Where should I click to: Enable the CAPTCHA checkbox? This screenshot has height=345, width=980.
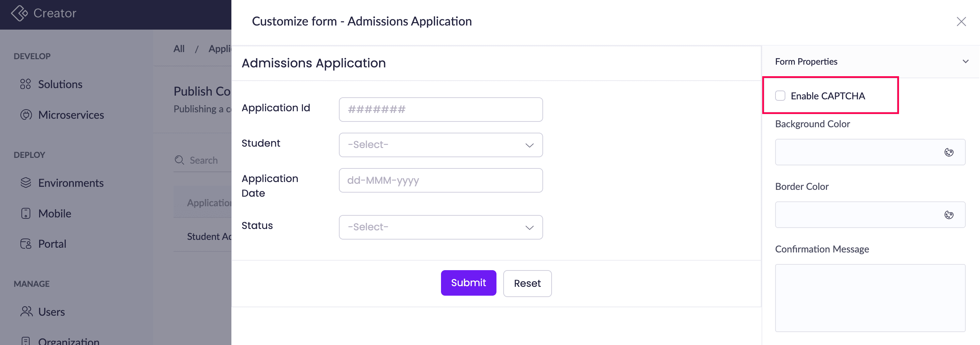(x=780, y=96)
